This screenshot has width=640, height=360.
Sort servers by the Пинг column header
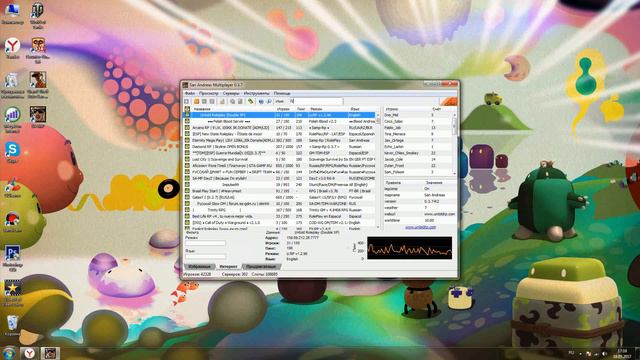point(301,109)
